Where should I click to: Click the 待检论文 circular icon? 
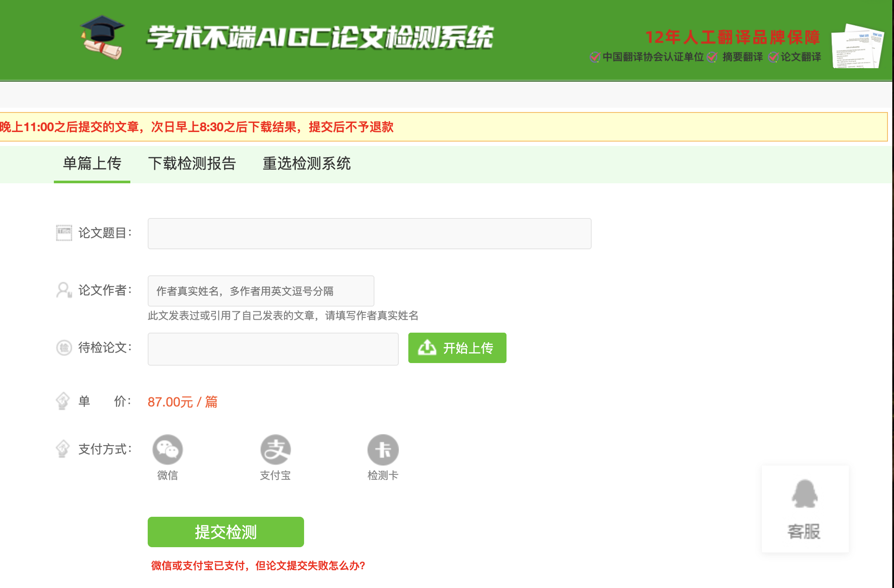point(64,347)
